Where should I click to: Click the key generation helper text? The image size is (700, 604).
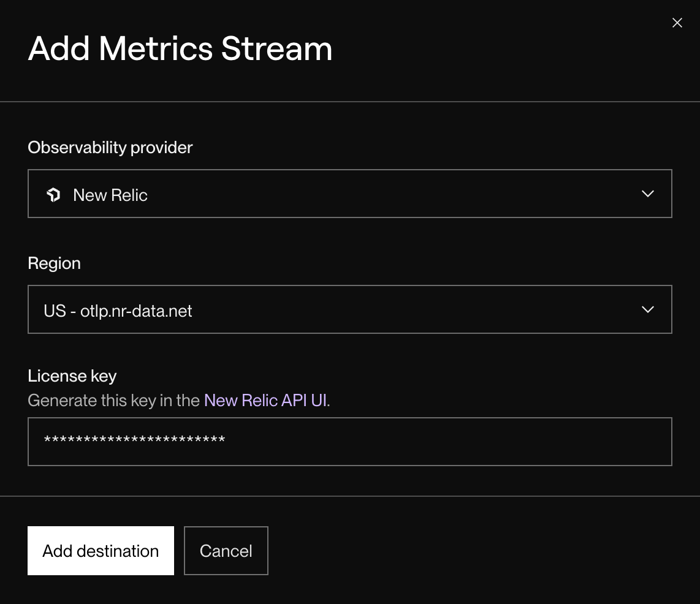[178, 400]
